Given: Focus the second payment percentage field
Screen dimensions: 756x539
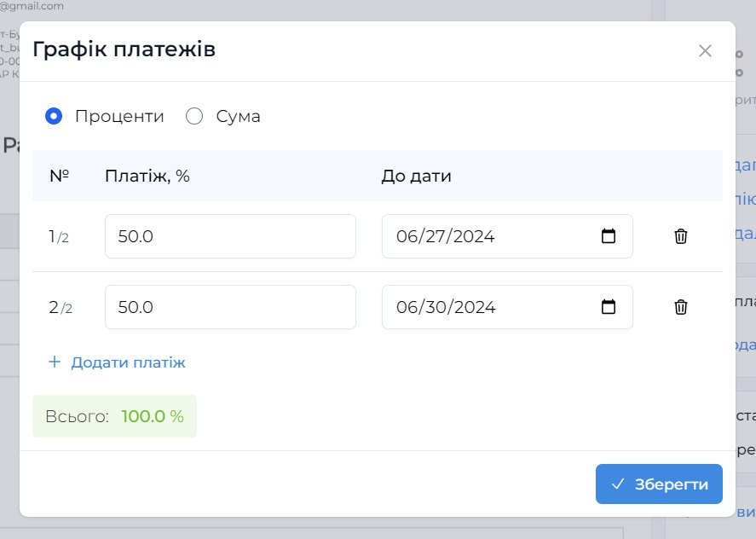Looking at the screenshot, I should (230, 307).
